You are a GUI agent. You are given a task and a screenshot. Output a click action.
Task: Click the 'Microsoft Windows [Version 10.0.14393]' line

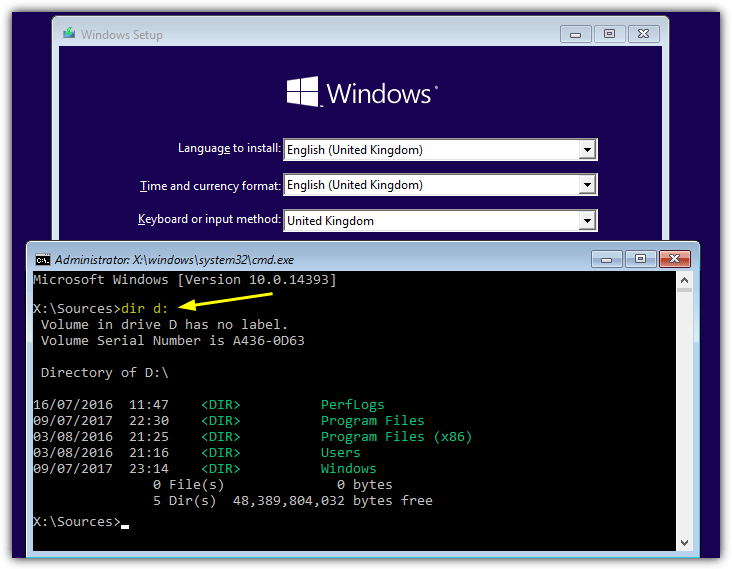click(184, 280)
